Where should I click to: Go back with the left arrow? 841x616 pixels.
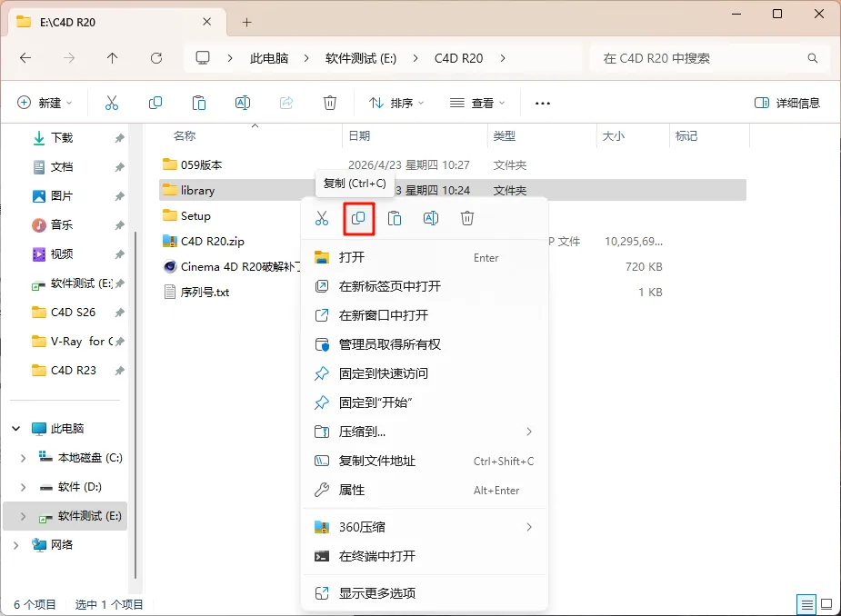pos(25,58)
